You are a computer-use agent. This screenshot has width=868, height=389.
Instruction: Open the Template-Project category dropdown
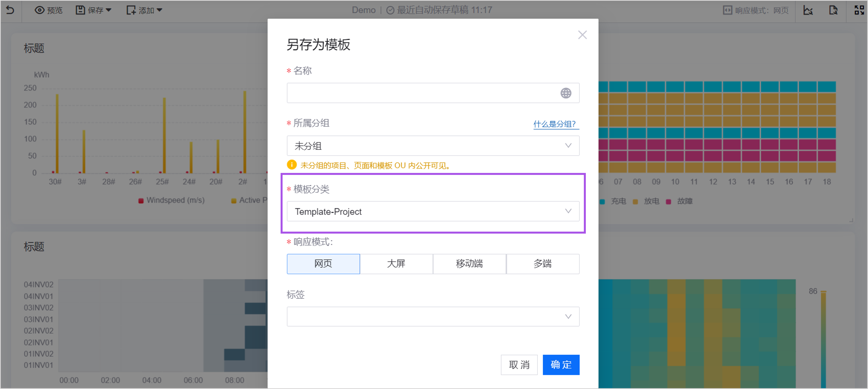(433, 211)
